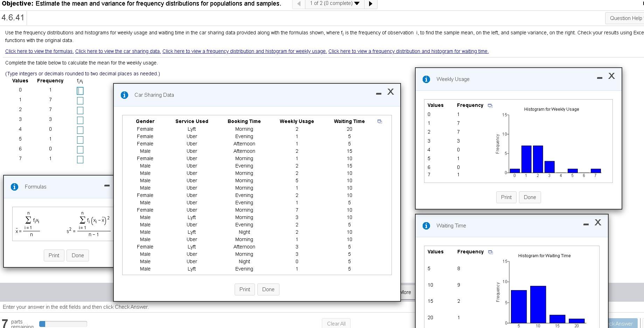Open the '1 of 2' question dropdown
Image resolution: width=644 pixels, height=328 pixels.
coord(334,4)
